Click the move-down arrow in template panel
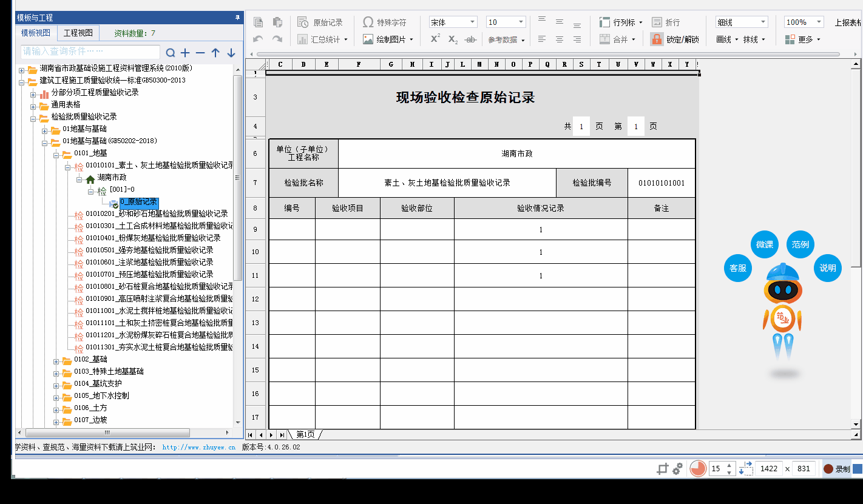Image resolution: width=863 pixels, height=504 pixels. point(231,53)
